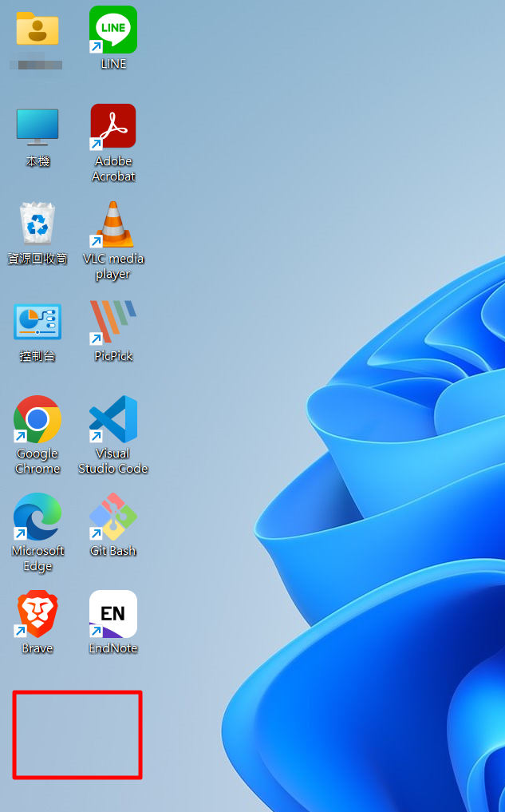Click the "Microsoft Edge" label text
The width and height of the screenshot is (505, 812).
[x=37, y=558]
